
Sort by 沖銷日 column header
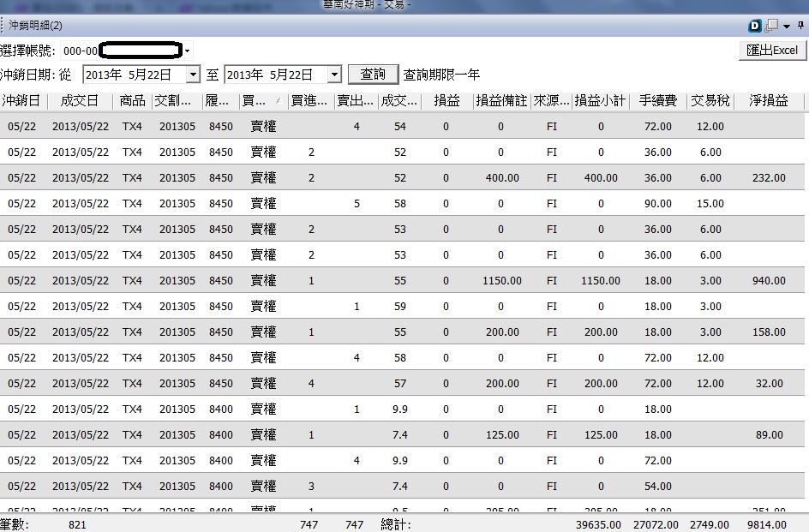(x=23, y=100)
